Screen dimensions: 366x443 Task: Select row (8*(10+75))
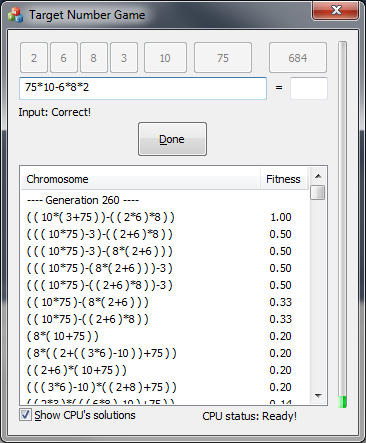165,336
